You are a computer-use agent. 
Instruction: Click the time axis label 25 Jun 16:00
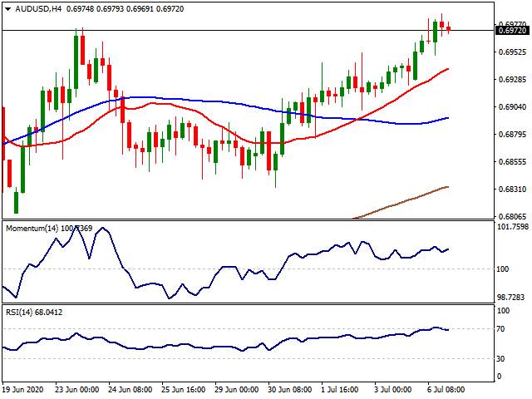[x=183, y=389]
